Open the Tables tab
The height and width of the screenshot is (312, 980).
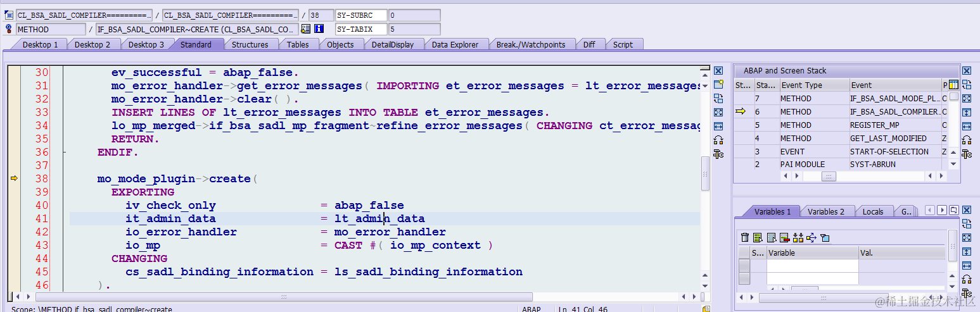tap(298, 44)
